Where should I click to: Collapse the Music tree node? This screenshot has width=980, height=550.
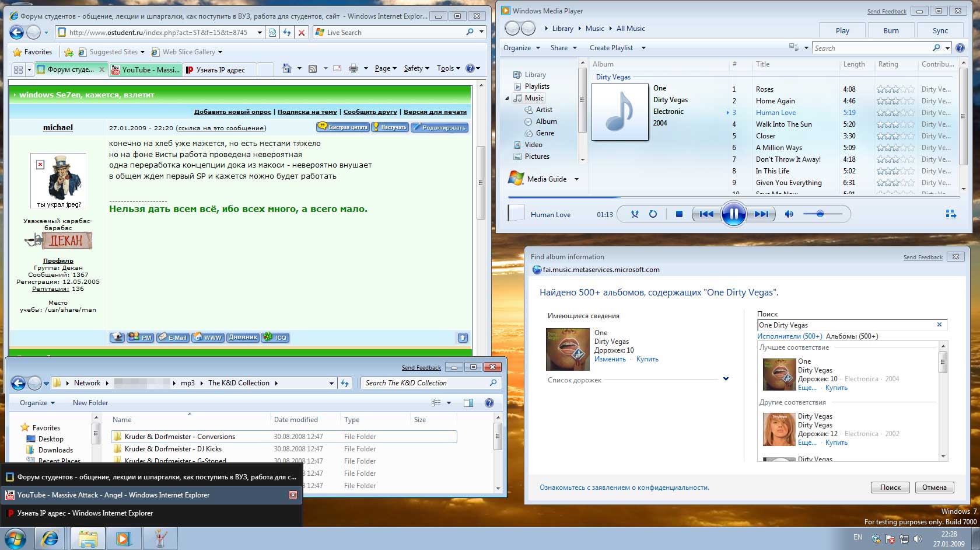pyautogui.click(x=507, y=98)
